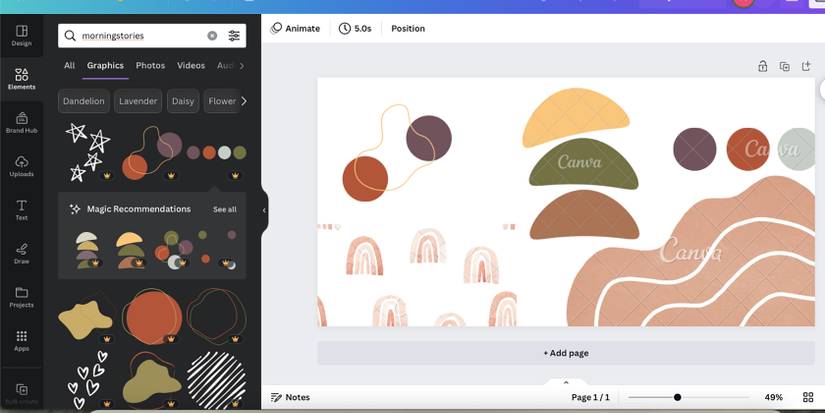This screenshot has height=413, width=825.
Task: Select the Draw tool in the sidebar
Action: click(x=22, y=254)
